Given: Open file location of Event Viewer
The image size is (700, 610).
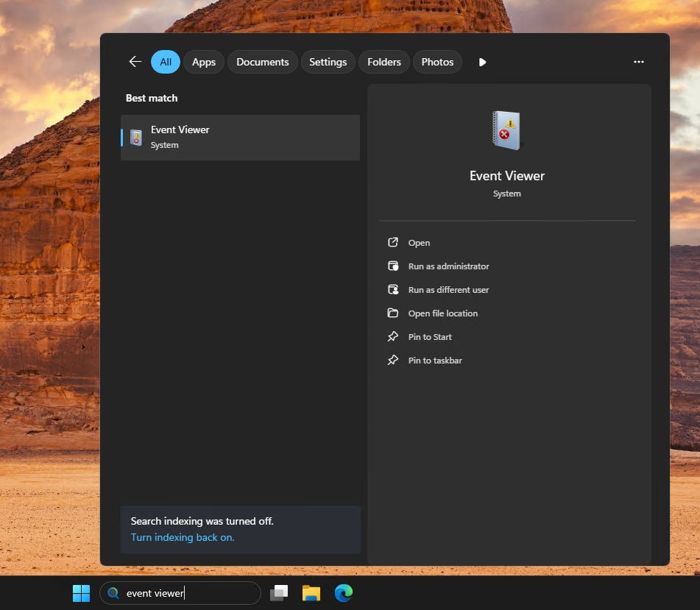Looking at the screenshot, I should pyautogui.click(x=442, y=313).
